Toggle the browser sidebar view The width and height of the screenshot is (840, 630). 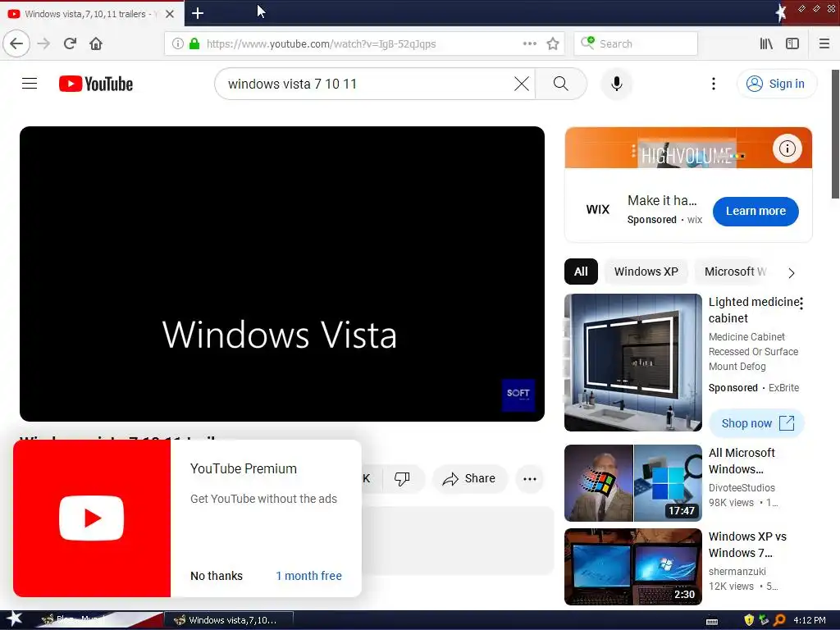(x=792, y=43)
